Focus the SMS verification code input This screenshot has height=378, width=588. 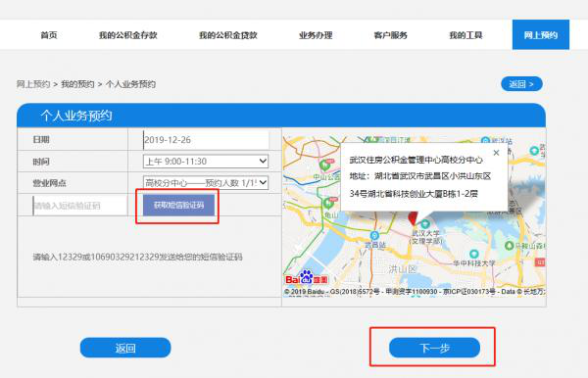80,206
